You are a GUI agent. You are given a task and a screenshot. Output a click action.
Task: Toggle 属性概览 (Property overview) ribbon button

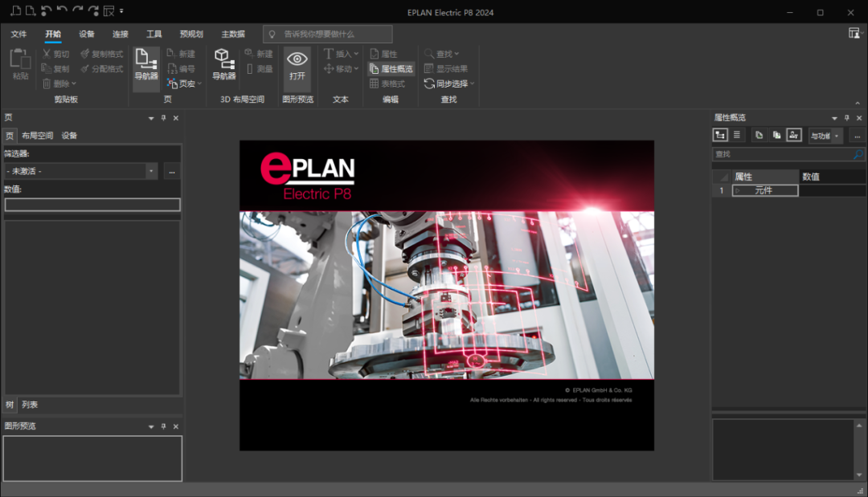[391, 68]
